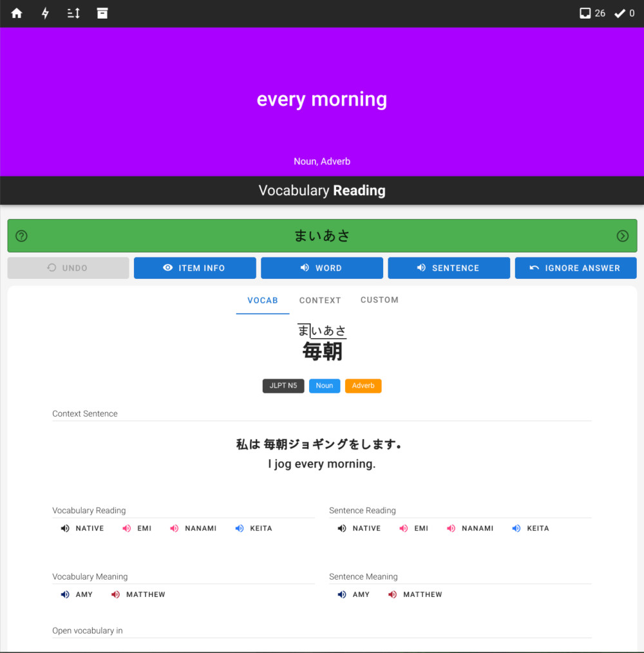Open the question mark help icon
644x653 pixels.
point(22,236)
